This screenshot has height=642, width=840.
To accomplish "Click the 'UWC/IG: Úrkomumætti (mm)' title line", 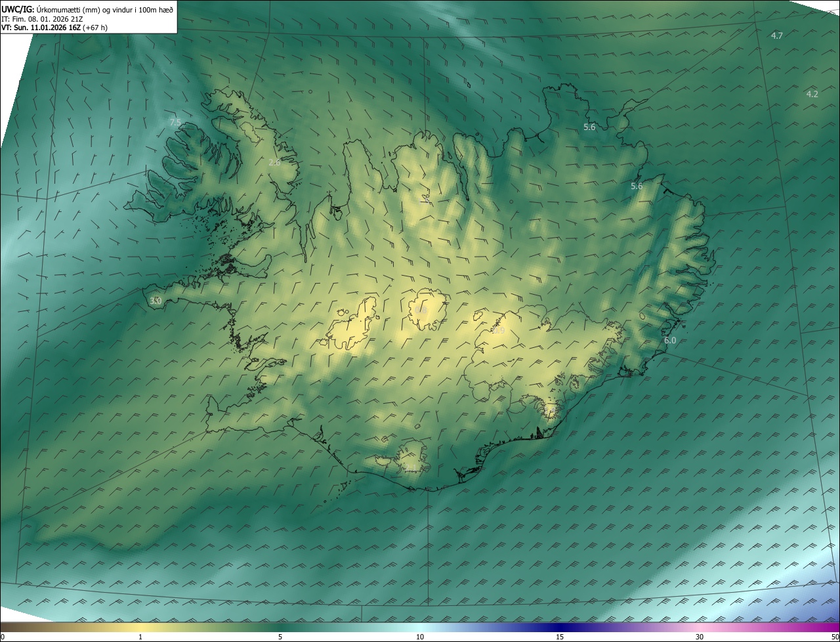I will (87, 9).
